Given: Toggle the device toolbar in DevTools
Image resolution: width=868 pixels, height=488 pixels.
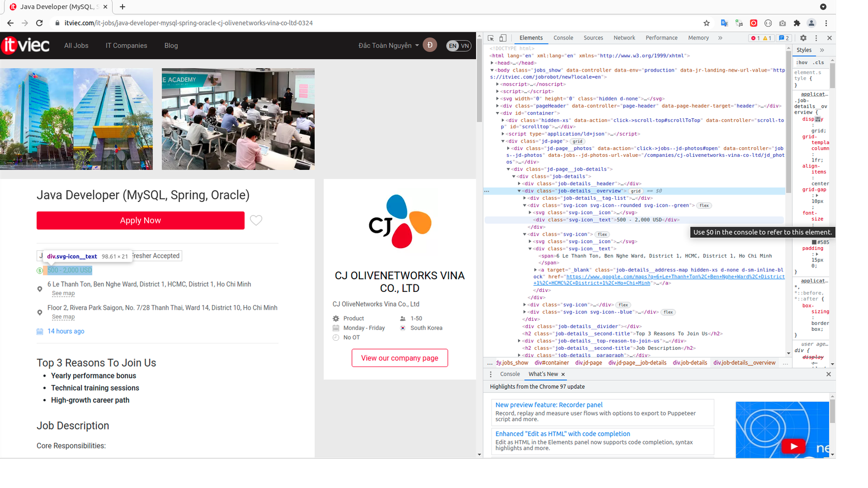Looking at the screenshot, I should pos(502,38).
